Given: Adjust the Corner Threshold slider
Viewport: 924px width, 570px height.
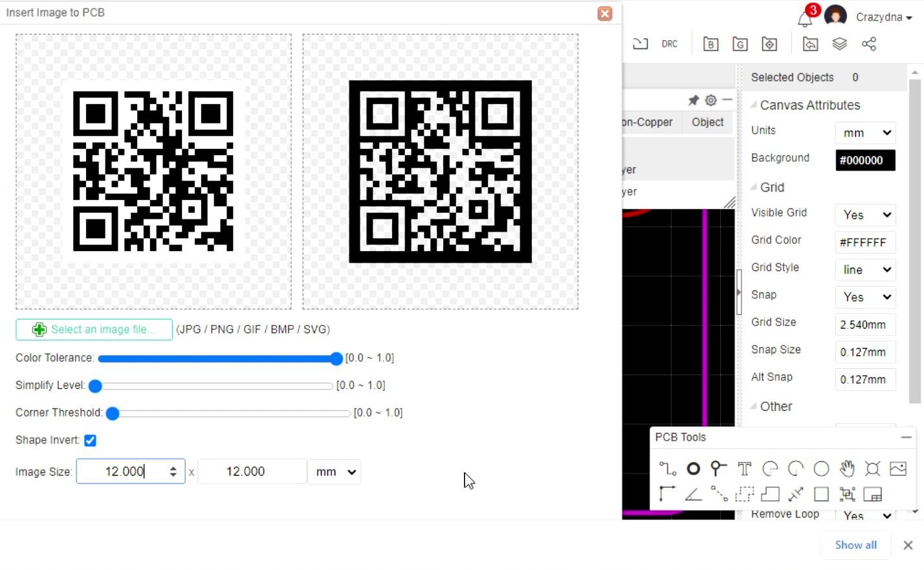Looking at the screenshot, I should [x=228, y=413].
